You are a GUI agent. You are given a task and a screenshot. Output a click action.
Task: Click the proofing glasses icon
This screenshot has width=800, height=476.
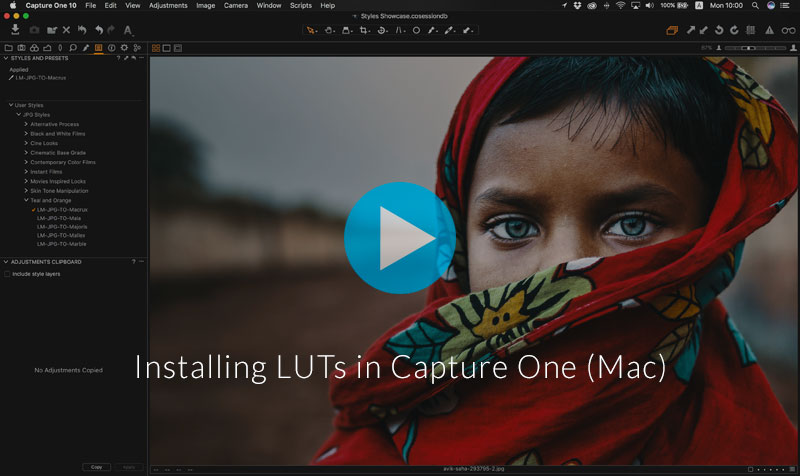click(787, 30)
